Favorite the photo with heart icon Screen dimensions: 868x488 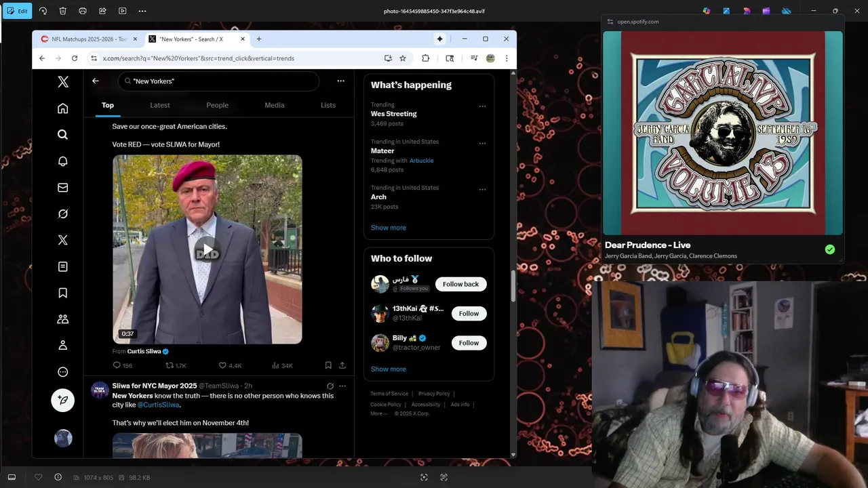pos(38,477)
